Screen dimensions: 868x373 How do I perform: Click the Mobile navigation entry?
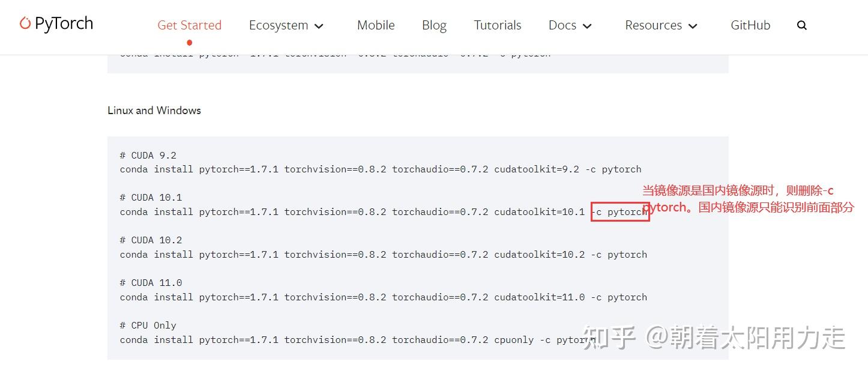click(x=376, y=25)
